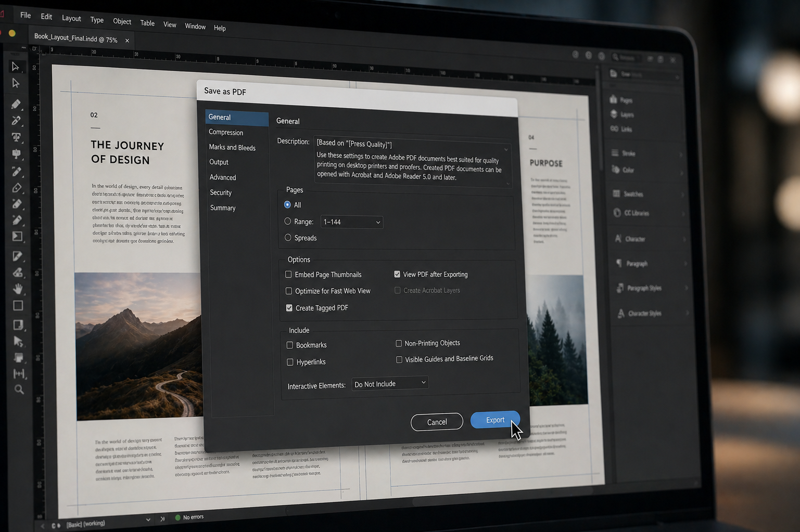
Task: Uncheck View PDF after Exporting
Action: point(397,274)
